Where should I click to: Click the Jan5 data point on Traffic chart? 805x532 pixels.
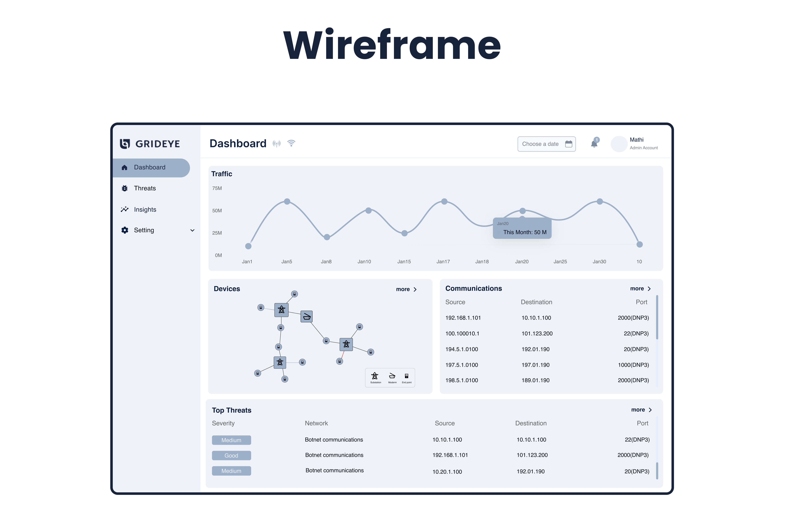pyautogui.click(x=287, y=202)
